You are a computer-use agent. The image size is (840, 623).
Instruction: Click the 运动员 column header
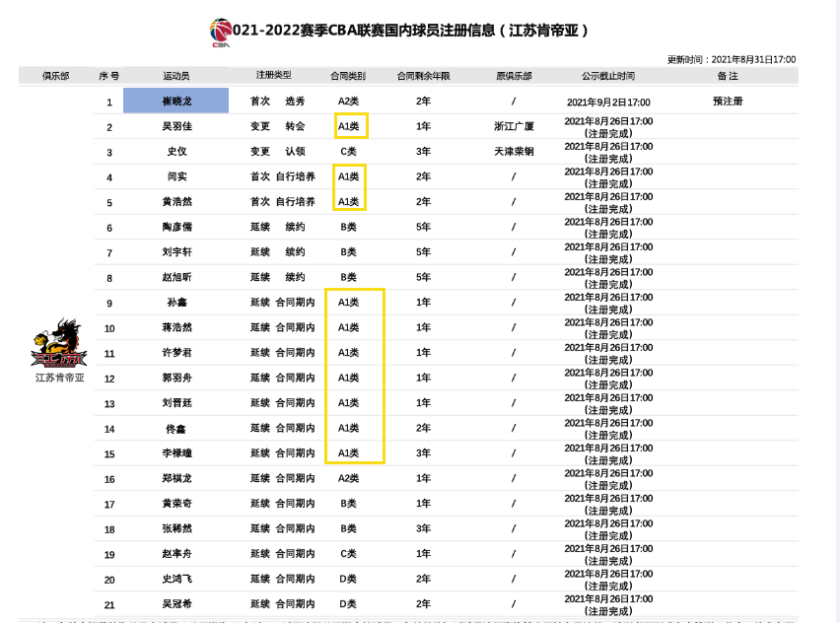pos(176,76)
